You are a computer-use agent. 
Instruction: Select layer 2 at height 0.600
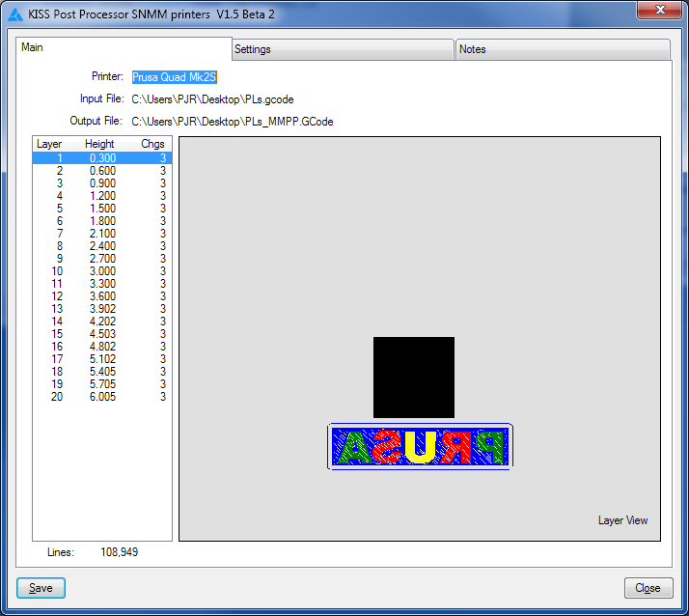(102, 171)
